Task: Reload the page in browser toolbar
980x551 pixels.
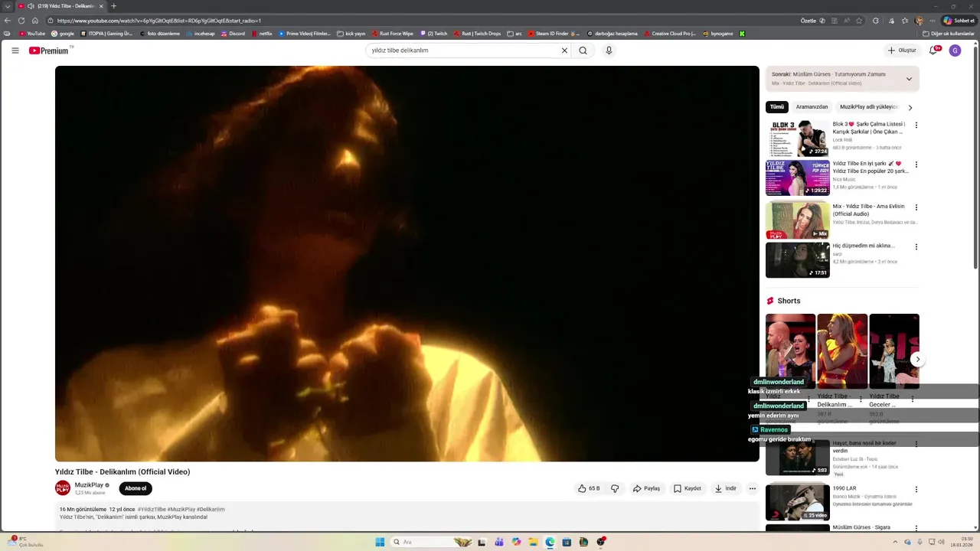Action: (21, 21)
